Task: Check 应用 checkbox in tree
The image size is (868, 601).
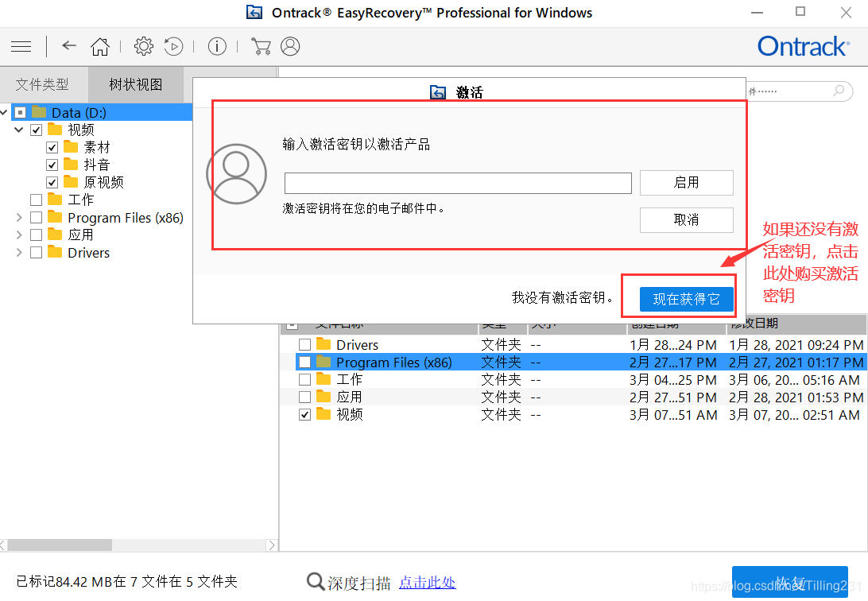Action: point(37,235)
